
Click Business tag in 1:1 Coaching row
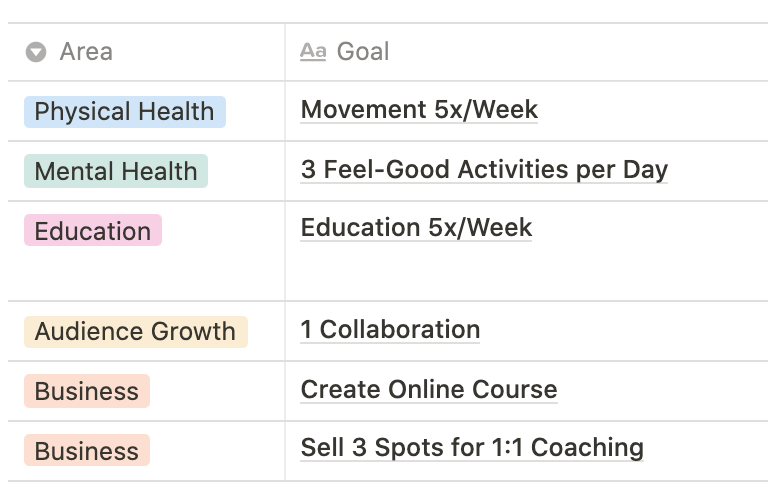[87, 450]
